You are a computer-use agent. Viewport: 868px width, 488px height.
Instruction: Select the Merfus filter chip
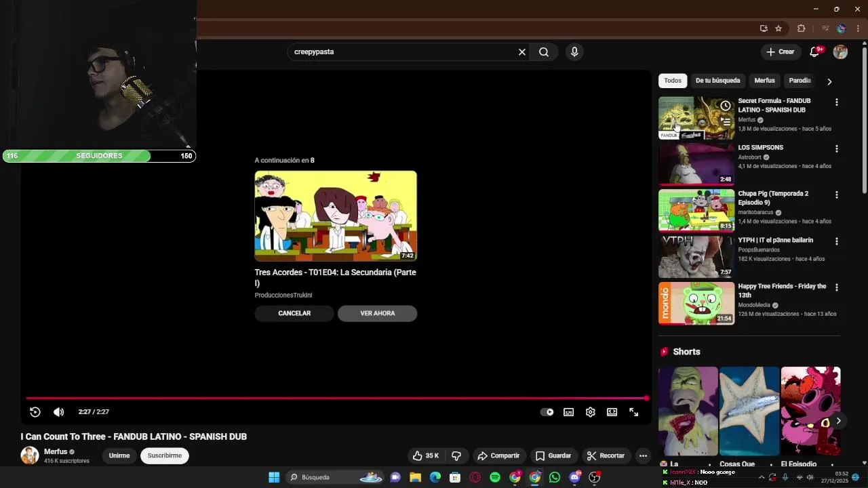(x=764, y=81)
